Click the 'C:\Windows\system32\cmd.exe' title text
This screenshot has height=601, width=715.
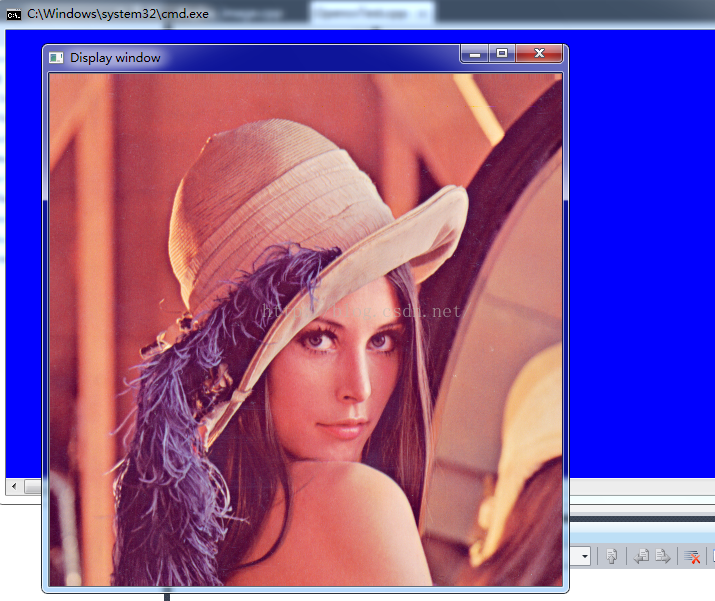click(118, 14)
